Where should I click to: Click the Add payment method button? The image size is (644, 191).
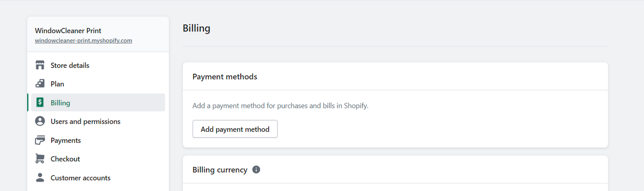point(235,129)
